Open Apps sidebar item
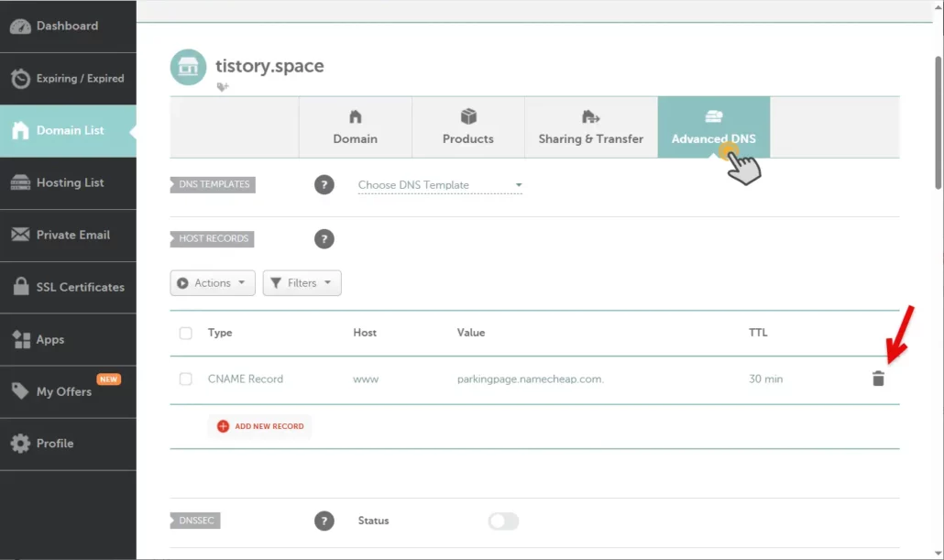 [x=68, y=340]
